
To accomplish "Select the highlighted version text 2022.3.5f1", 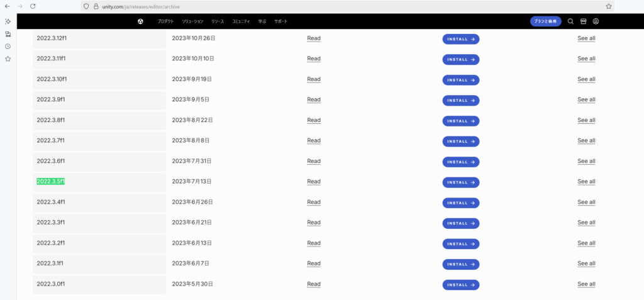I will [50, 181].
